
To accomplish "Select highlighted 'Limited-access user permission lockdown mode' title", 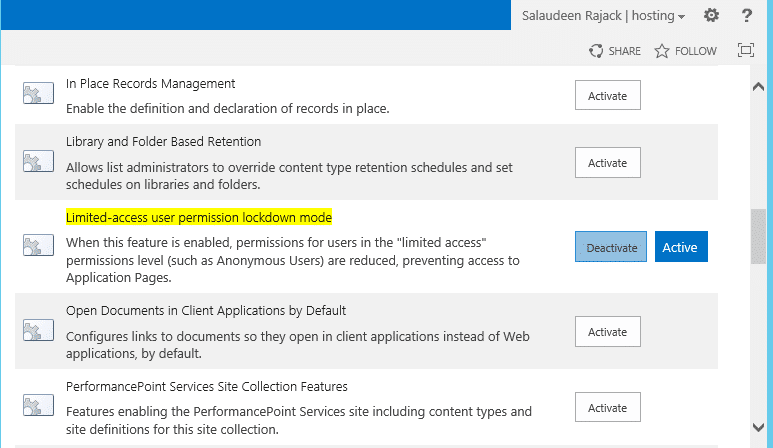I will click(x=199, y=217).
